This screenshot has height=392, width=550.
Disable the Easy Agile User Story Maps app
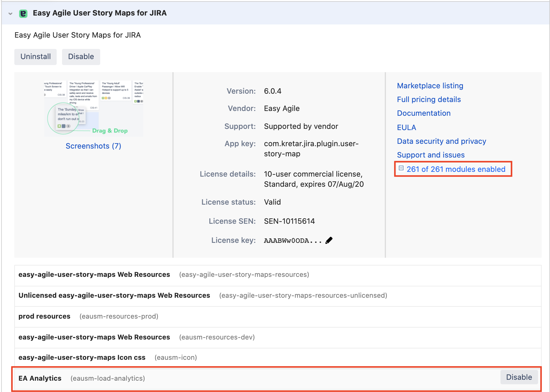coord(81,57)
